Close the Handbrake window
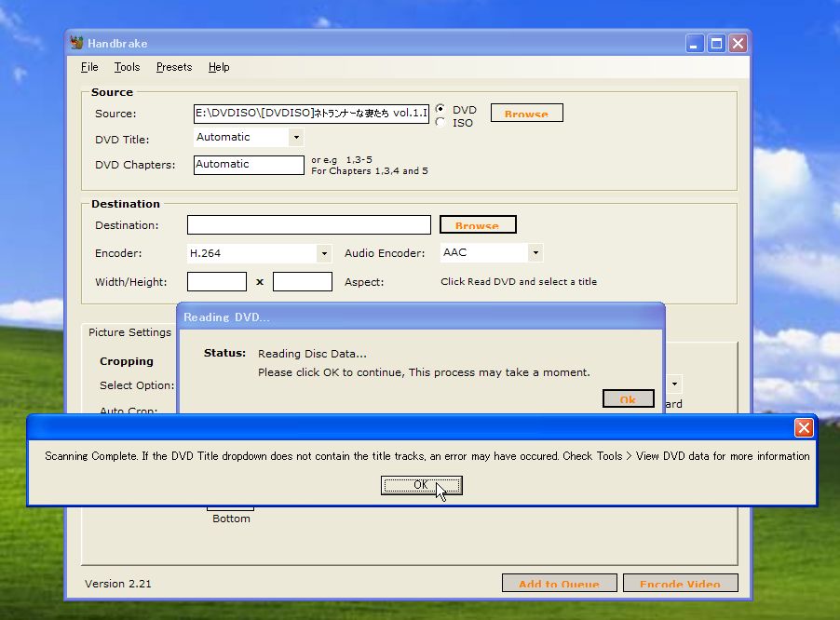 tap(738, 44)
